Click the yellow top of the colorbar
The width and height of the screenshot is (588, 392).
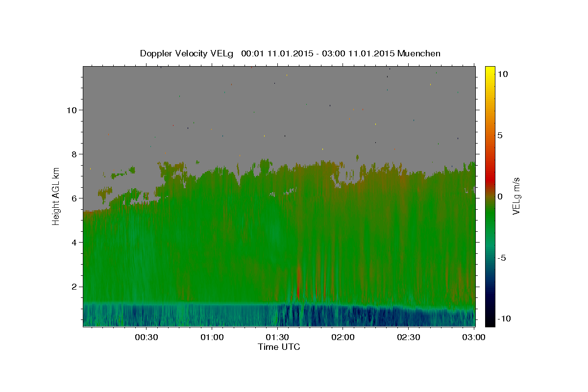tap(490, 71)
